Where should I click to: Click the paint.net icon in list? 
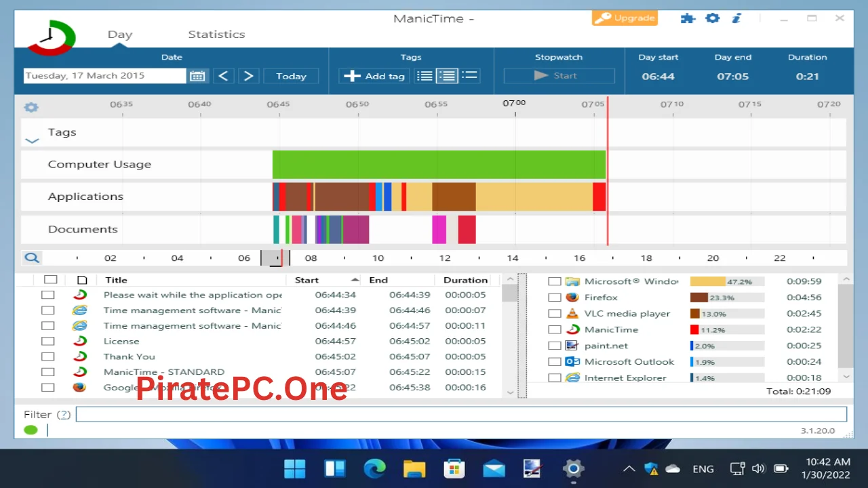pos(572,345)
